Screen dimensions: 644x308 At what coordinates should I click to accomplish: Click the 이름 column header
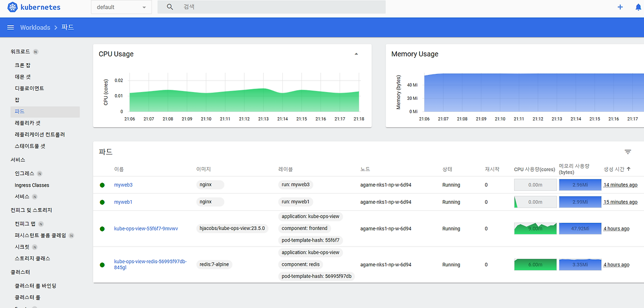point(119,170)
